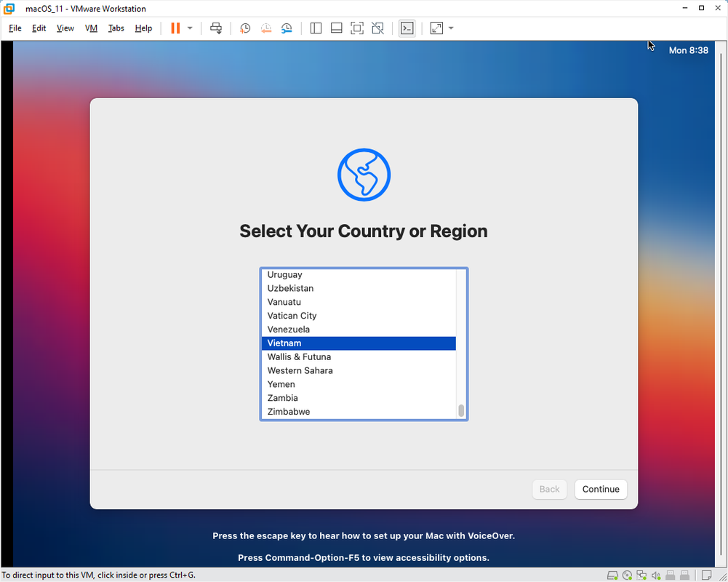
Task: Open the Edit menu
Action: coord(39,28)
